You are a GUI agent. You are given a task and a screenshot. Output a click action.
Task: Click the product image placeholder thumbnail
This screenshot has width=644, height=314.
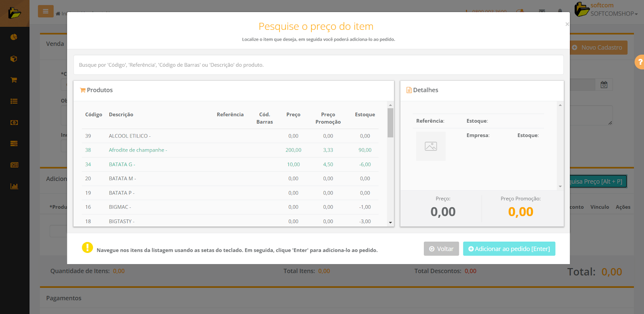point(431,146)
